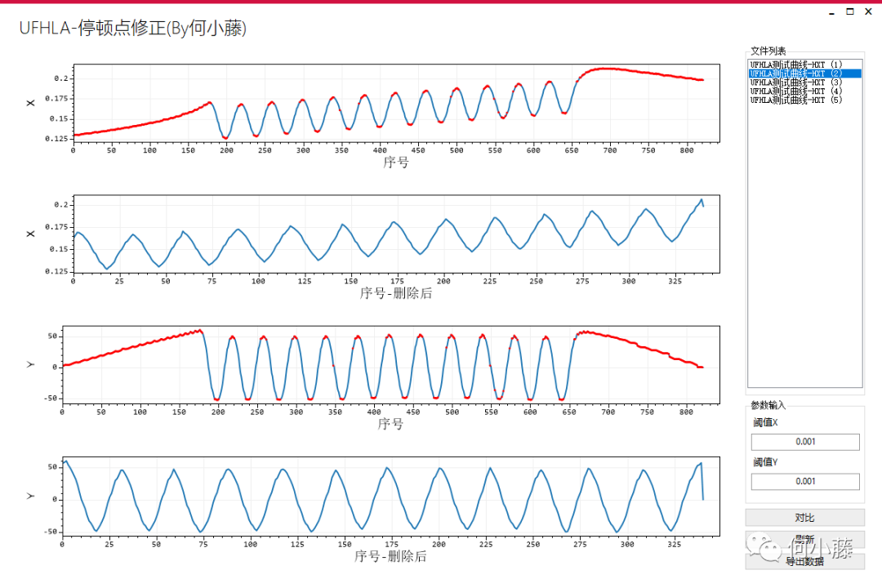Click the title UFHLA-停顿点修正(By何小藤)
The image size is (882, 588).
point(133,28)
